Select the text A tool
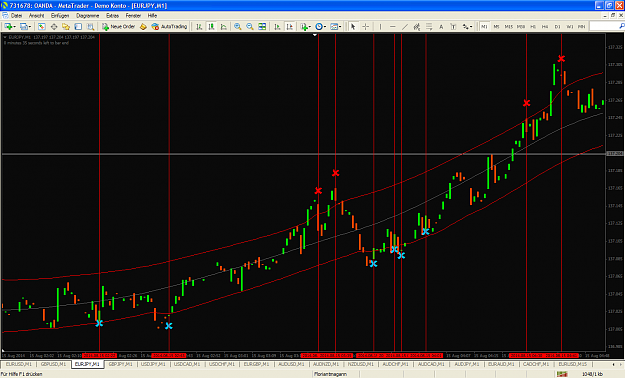 tap(441, 26)
